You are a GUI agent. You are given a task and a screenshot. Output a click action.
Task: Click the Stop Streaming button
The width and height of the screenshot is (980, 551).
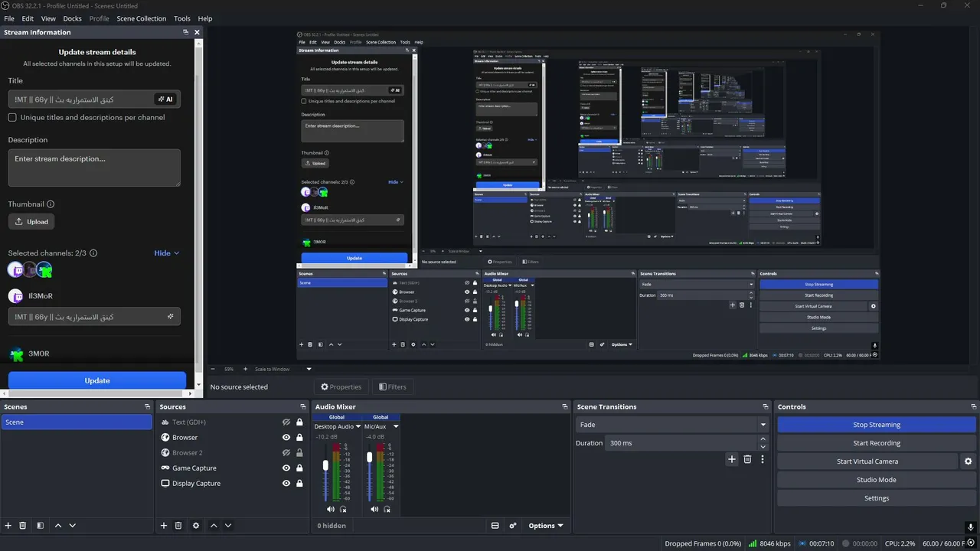point(877,425)
